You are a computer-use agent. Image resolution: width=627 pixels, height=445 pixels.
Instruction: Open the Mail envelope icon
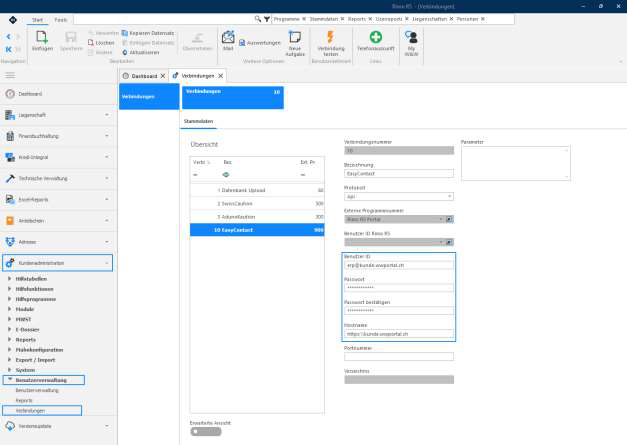(x=228, y=37)
